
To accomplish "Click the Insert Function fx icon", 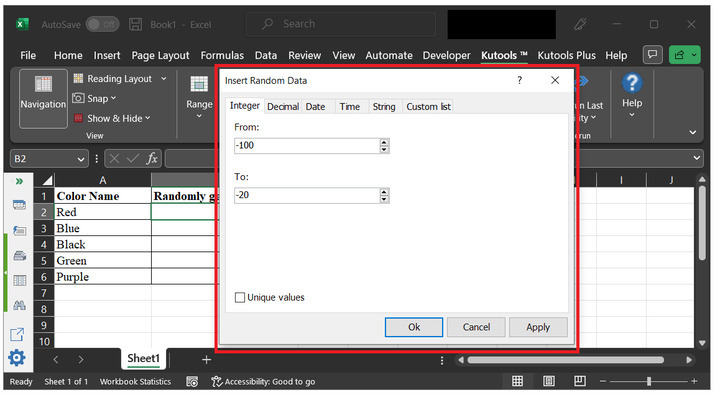I will (x=152, y=159).
